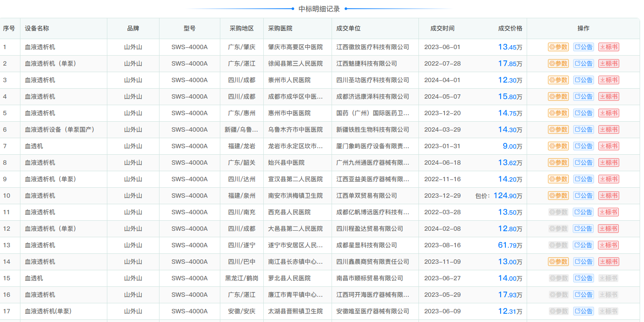The image size is (644, 322).
Task: Click price 9.00万 in row 7
Action: (513, 146)
